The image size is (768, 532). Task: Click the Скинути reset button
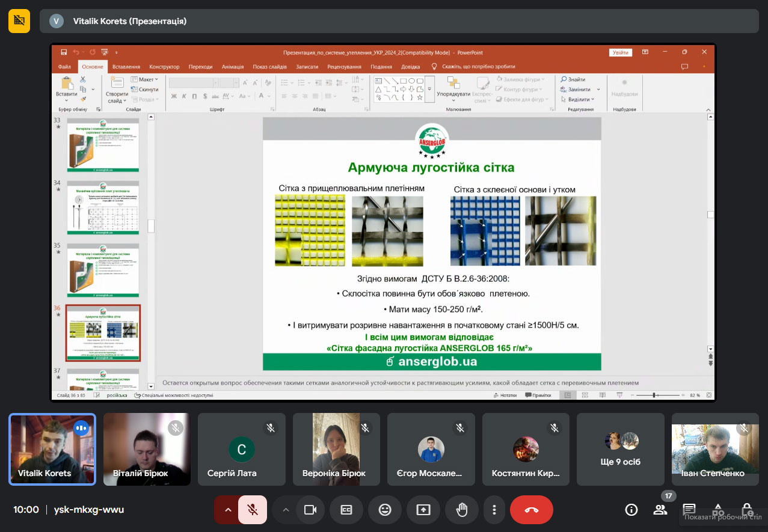pyautogui.click(x=144, y=90)
